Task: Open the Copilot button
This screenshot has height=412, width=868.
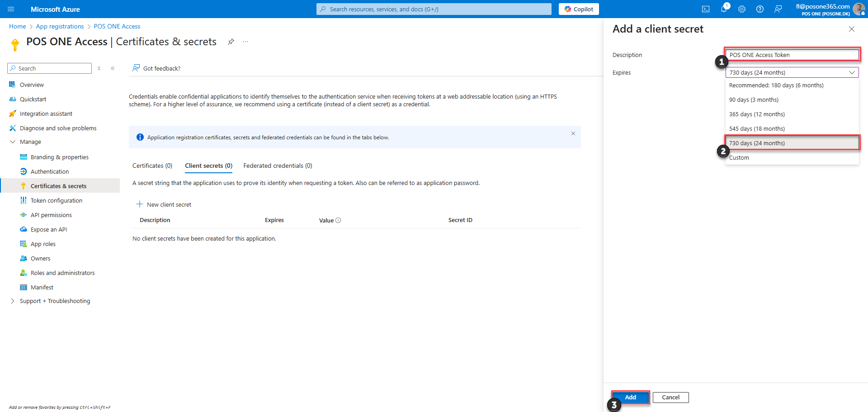Action: pyautogui.click(x=579, y=9)
